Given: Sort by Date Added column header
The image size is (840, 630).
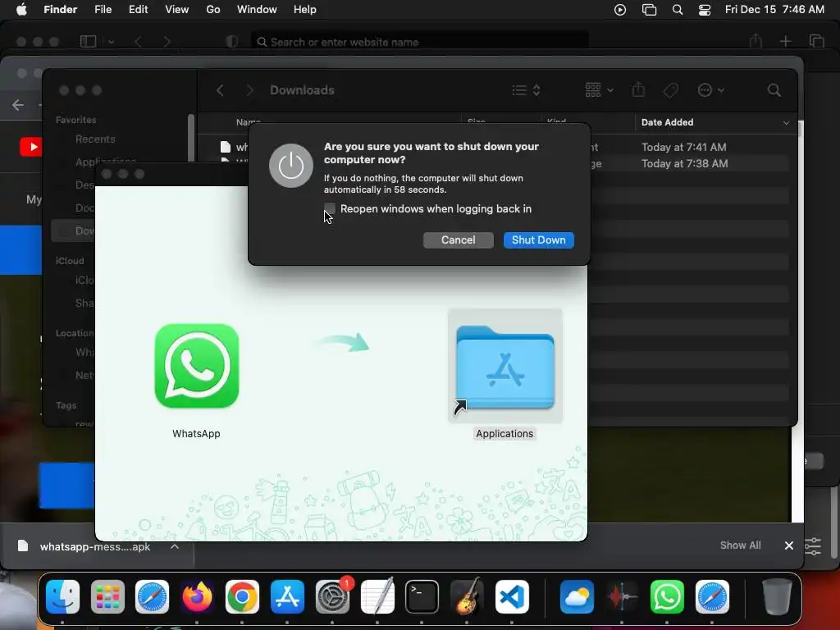Looking at the screenshot, I should (715, 122).
